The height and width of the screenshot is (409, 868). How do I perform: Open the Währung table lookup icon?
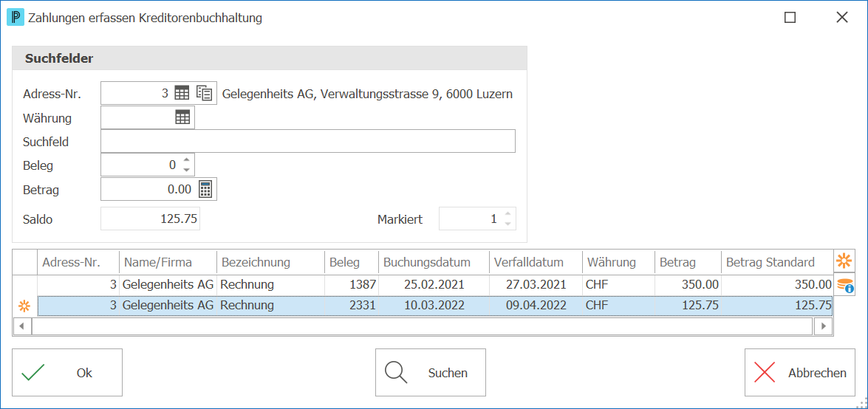[x=182, y=117]
